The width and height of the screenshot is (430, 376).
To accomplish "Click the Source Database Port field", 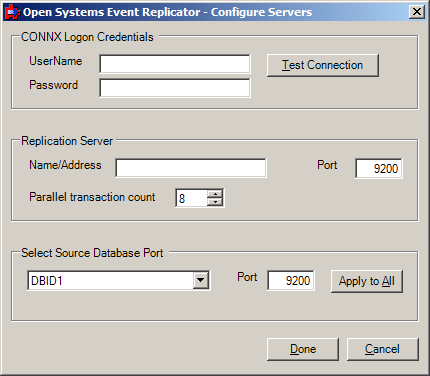I will point(291,280).
